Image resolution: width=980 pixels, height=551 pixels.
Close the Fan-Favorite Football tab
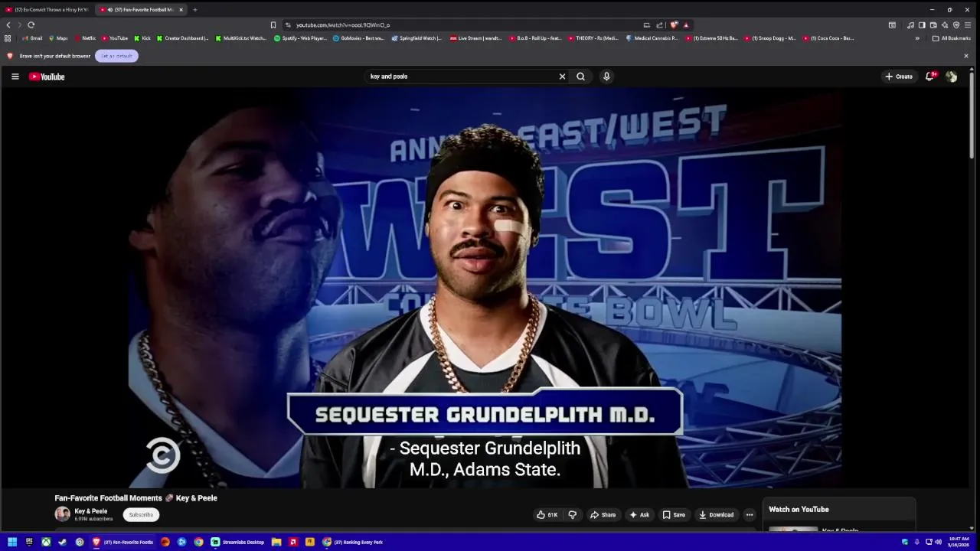tap(181, 10)
